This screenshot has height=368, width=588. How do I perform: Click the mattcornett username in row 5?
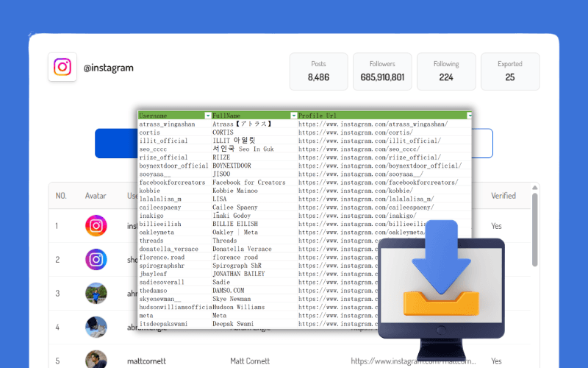pos(146,361)
